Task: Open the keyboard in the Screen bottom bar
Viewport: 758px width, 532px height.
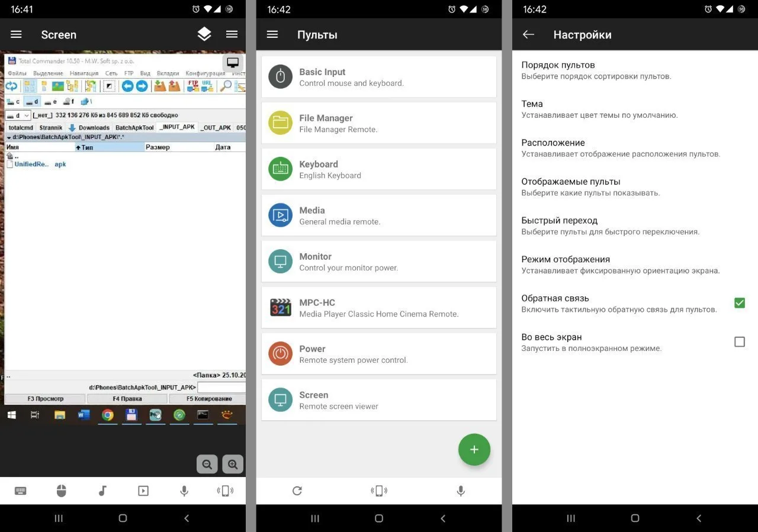Action: pos(20,491)
